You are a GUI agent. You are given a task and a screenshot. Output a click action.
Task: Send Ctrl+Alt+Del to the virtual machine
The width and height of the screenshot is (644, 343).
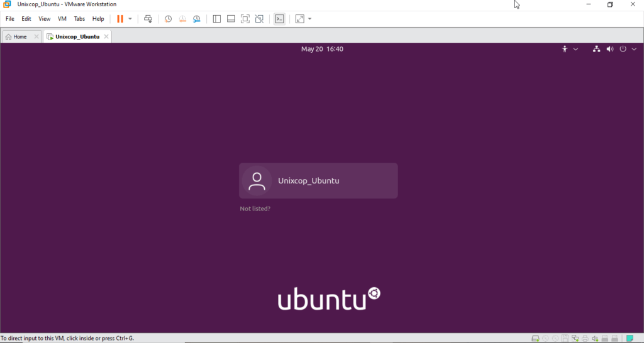click(x=148, y=19)
